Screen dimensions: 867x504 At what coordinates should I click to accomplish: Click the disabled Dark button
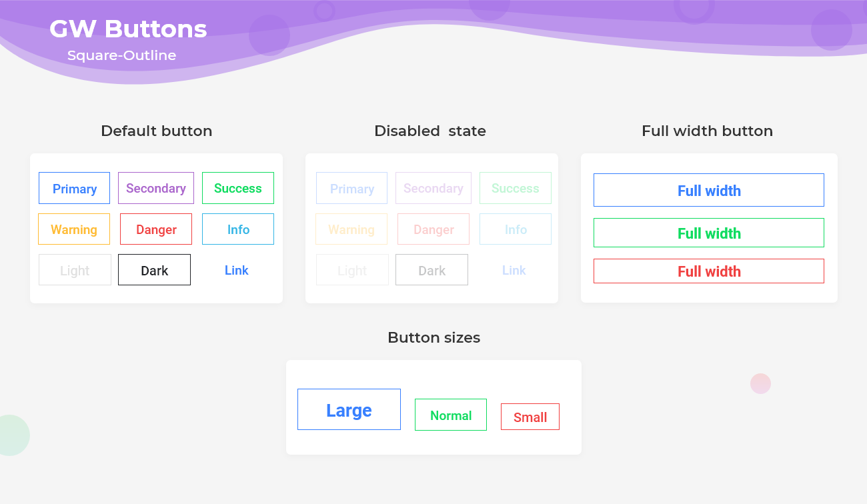pyautogui.click(x=431, y=269)
